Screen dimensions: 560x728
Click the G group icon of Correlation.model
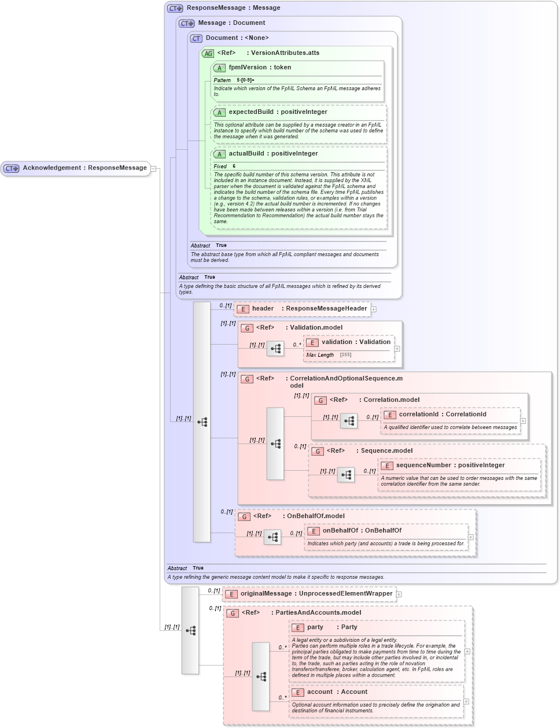pyautogui.click(x=320, y=400)
